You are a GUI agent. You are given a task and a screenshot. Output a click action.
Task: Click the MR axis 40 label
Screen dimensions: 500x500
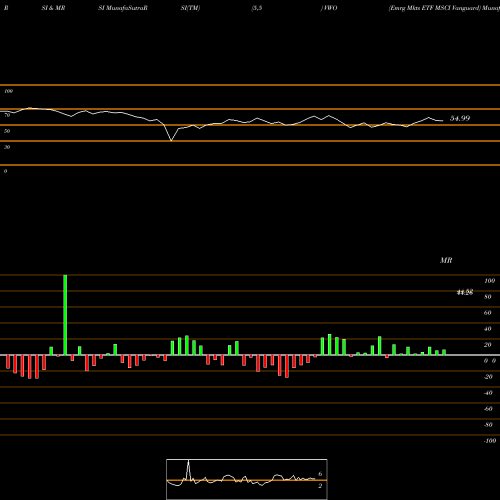pyautogui.click(x=488, y=329)
